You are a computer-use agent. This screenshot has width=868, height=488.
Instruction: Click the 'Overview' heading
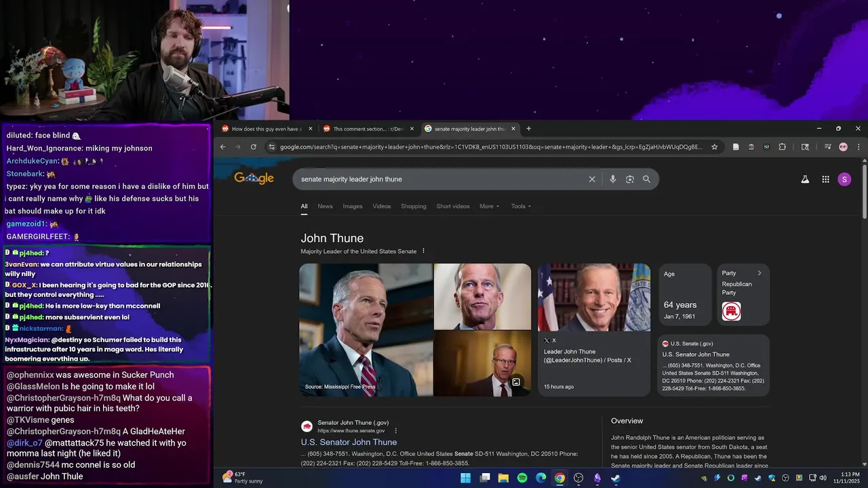[x=627, y=421]
